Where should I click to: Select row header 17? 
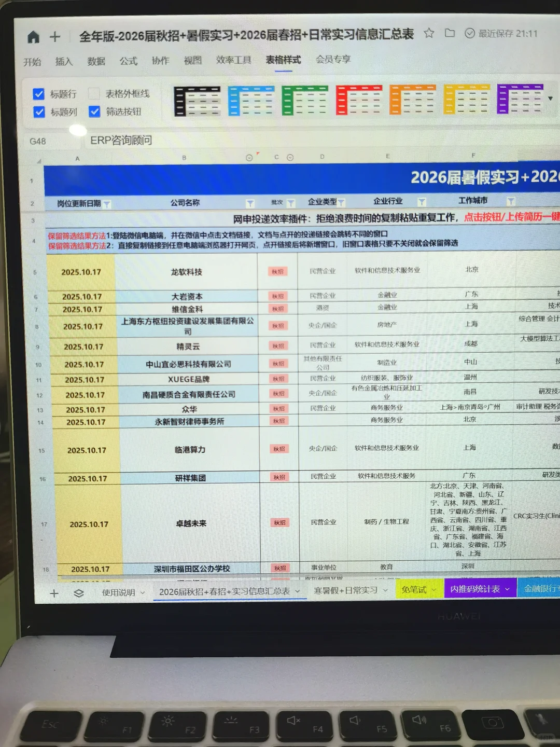[x=44, y=524]
